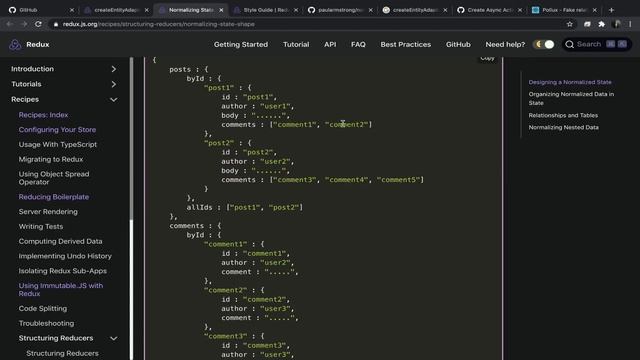Viewport: 640px width, 360px height.
Task: Bookmark this page with the star icon
Action: [x=570, y=24]
